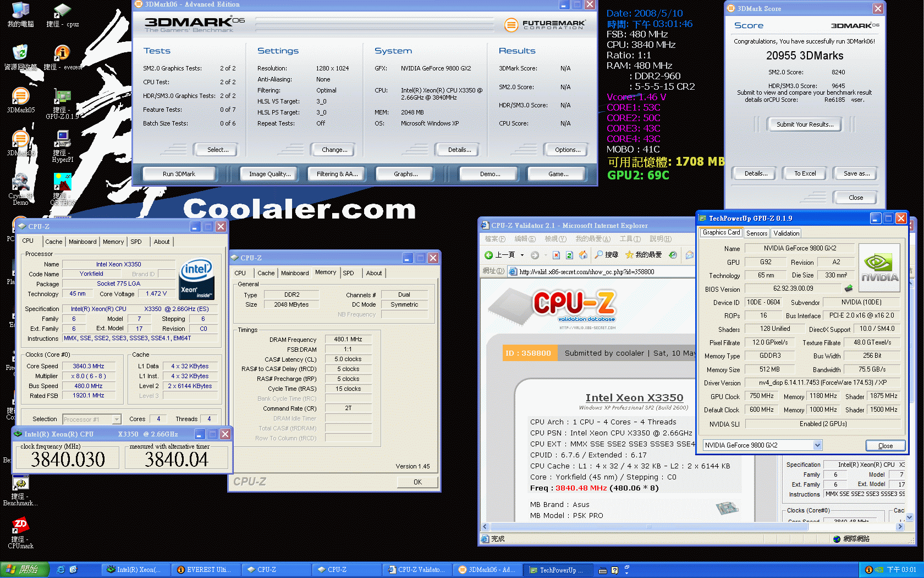Click the Core Speed value 3840.3 MHz
The height and width of the screenshot is (578, 924).
[x=89, y=366]
